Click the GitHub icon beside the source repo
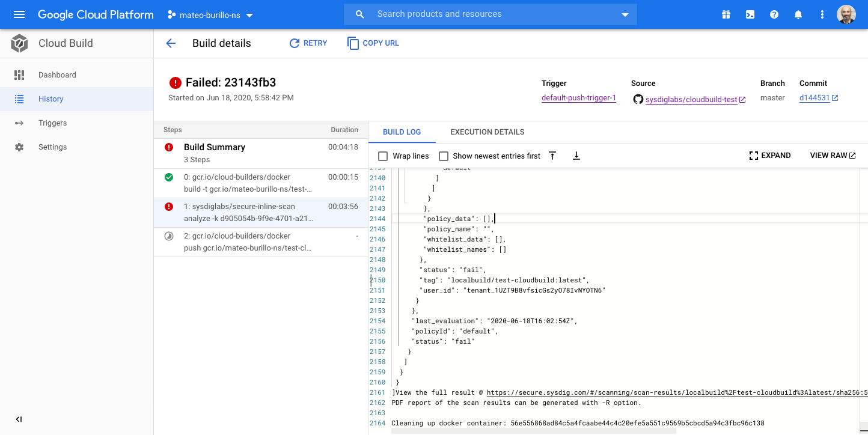 click(638, 99)
